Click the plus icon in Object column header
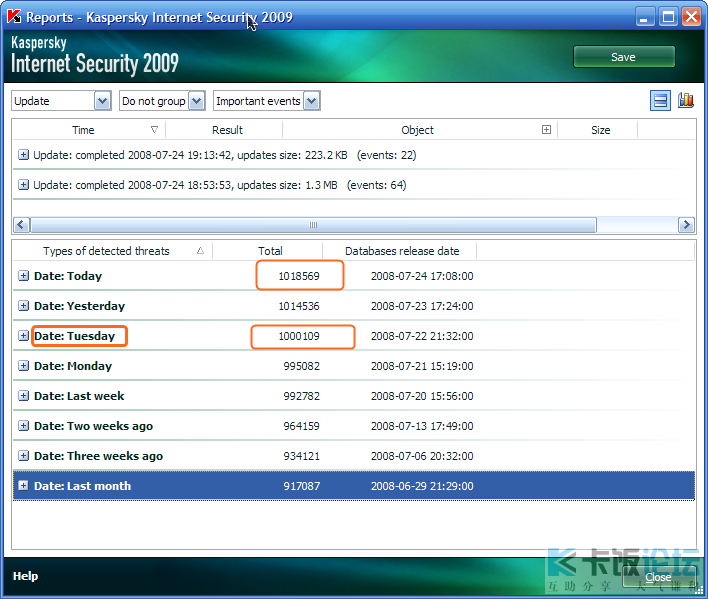The width and height of the screenshot is (708, 599). click(x=546, y=130)
